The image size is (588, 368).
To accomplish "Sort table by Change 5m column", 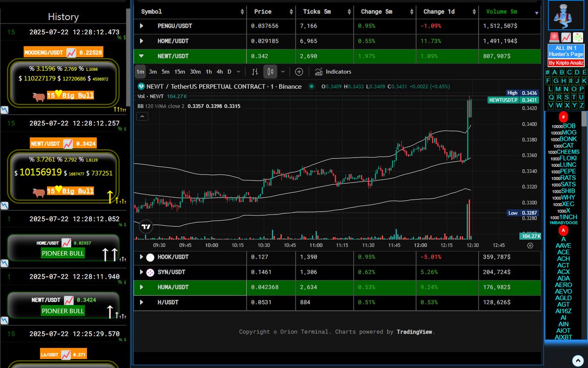I will (385, 11).
